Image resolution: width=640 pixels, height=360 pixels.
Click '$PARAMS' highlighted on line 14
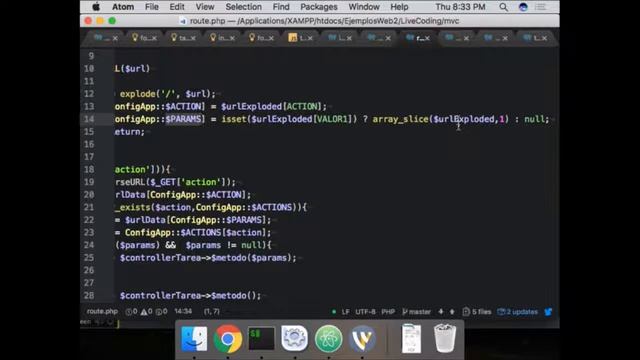(x=184, y=119)
